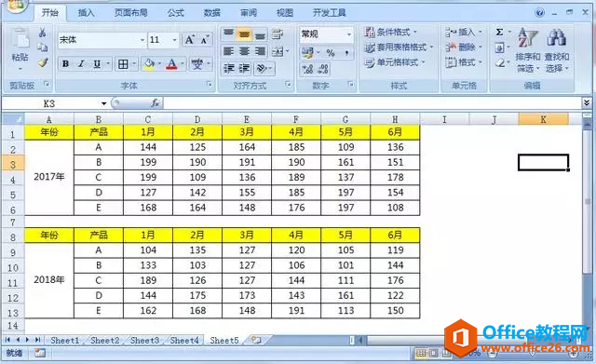Switch to the 页面布局 tab
596x364 pixels.
(x=130, y=13)
